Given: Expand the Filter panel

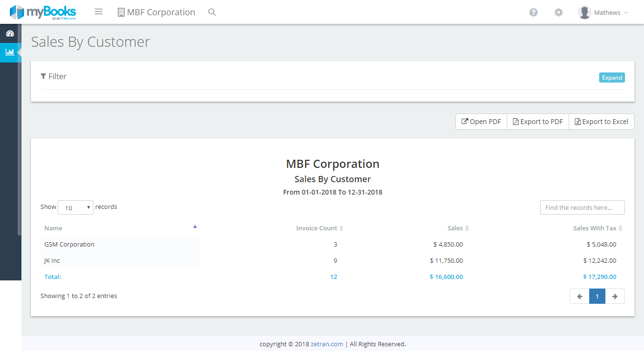Looking at the screenshot, I should click(612, 78).
